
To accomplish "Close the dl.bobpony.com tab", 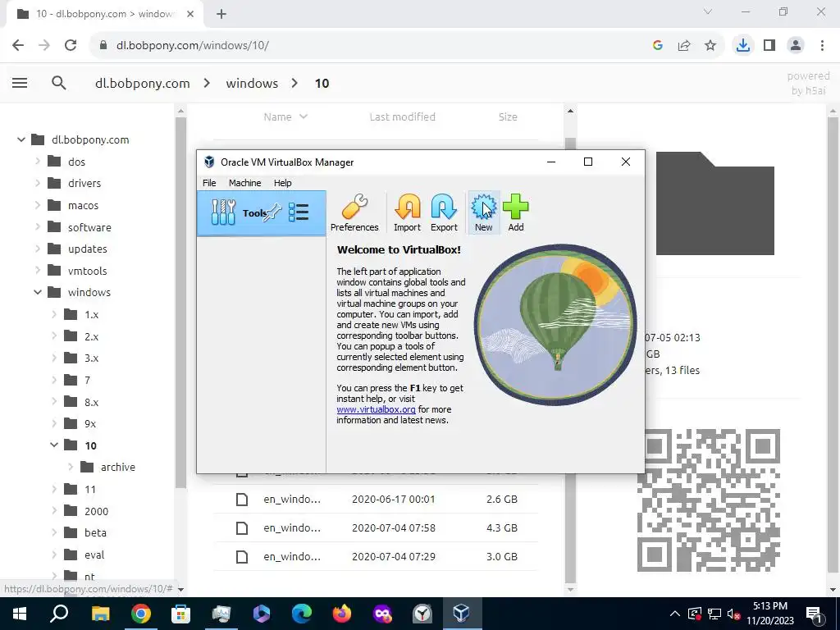I will coord(190,14).
